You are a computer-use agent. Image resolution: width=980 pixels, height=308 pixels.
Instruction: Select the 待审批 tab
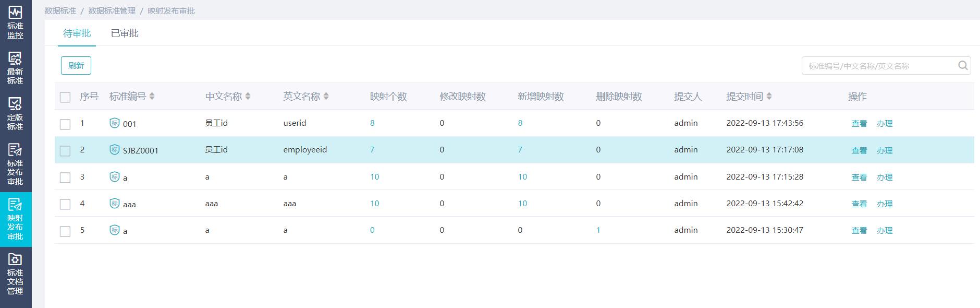click(77, 33)
